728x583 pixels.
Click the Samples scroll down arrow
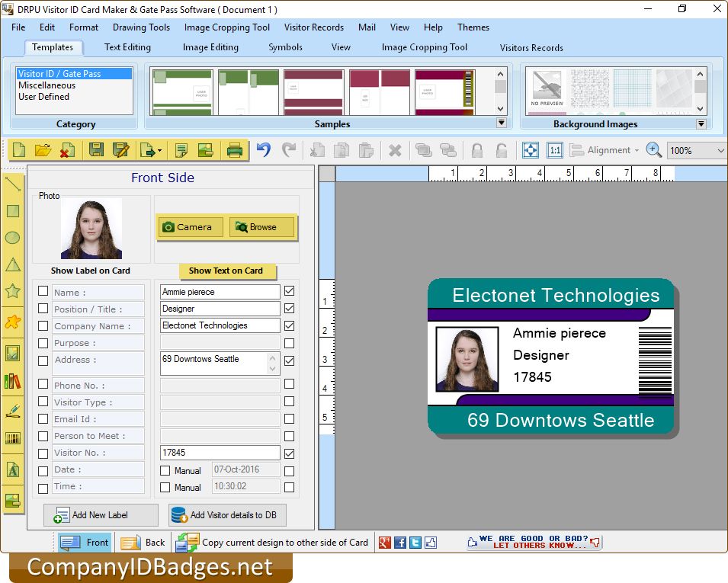coord(500,109)
